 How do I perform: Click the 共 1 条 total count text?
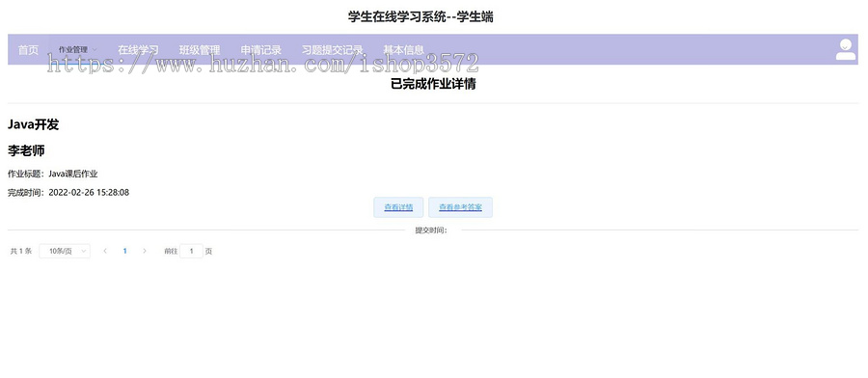tap(21, 252)
